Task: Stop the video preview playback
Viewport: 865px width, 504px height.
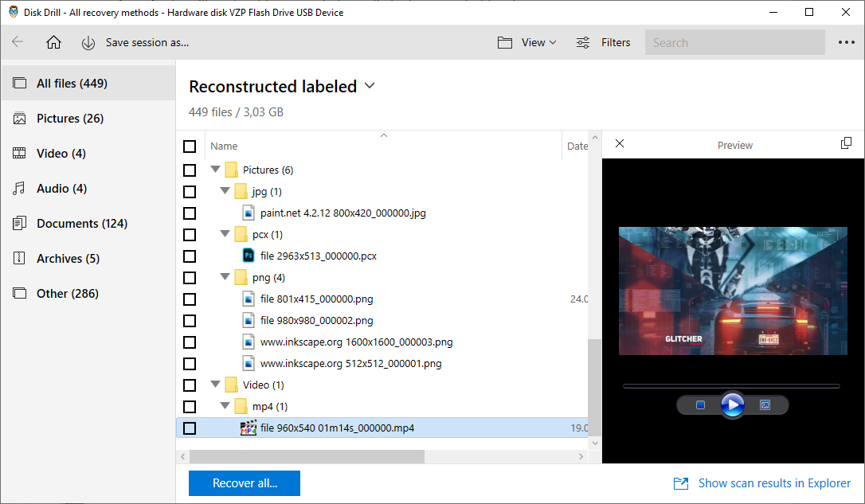Action: coord(700,404)
